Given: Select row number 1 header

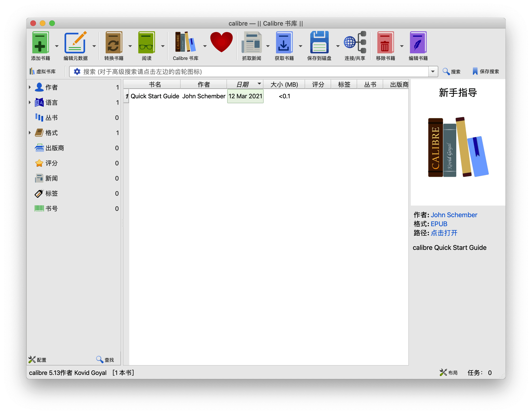Looking at the screenshot, I should (126, 96).
